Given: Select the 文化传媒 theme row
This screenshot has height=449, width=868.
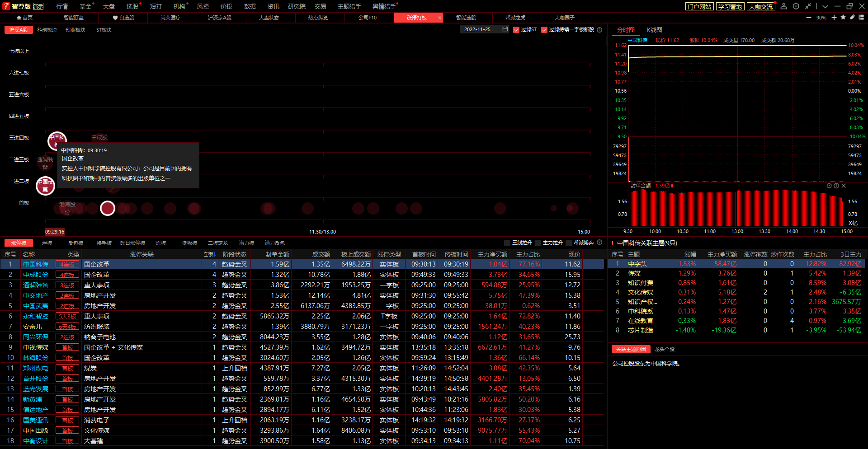Looking at the screenshot, I should tap(737, 292).
